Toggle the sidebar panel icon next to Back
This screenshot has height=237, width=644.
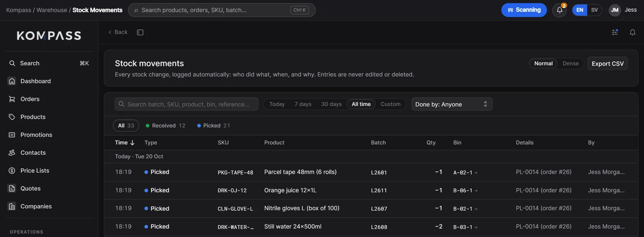point(140,32)
